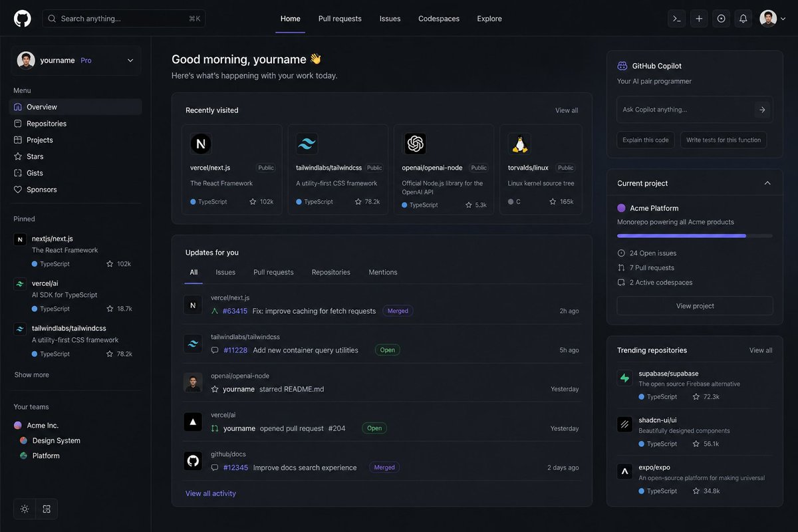The image size is (798, 532).
Task: Click the Acme Platform purple dot
Action: coord(621,208)
